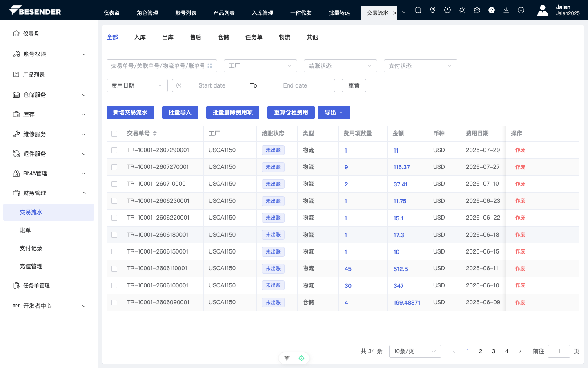Check the row TR-10001-2607100001

point(114,184)
